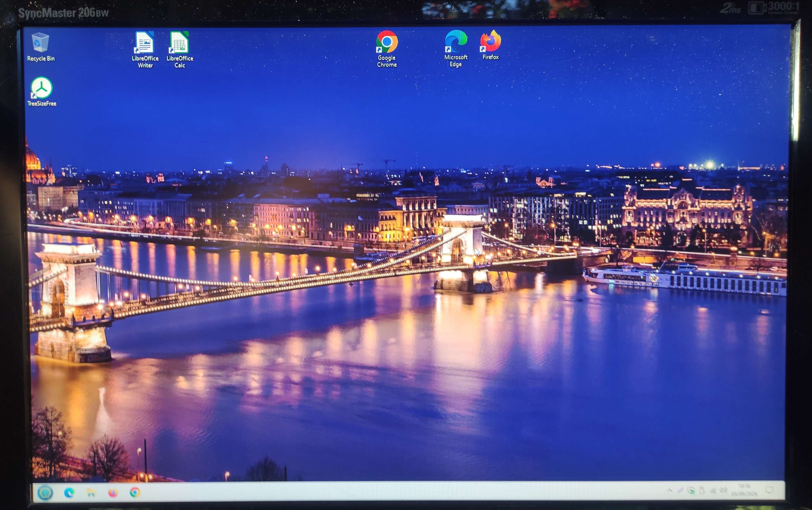Launch Firefox from the taskbar
The width and height of the screenshot is (812, 510).
pyautogui.click(x=113, y=493)
